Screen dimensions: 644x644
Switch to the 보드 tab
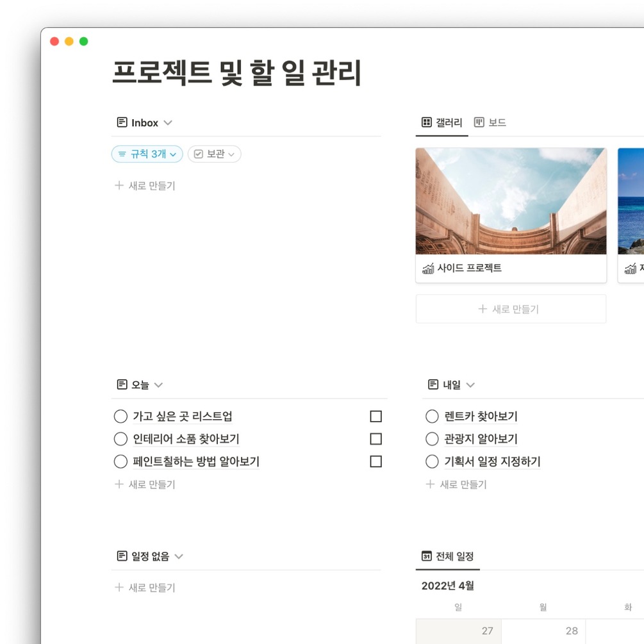pyautogui.click(x=490, y=122)
